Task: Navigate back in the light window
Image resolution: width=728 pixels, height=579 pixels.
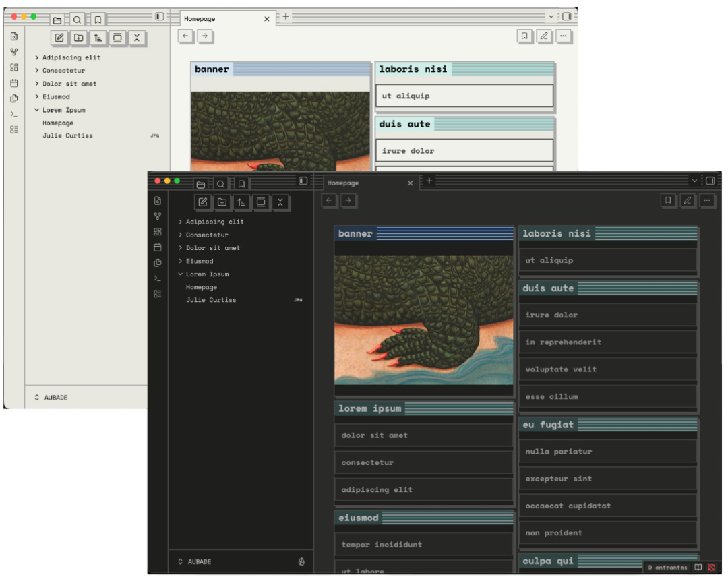Action: (x=185, y=36)
